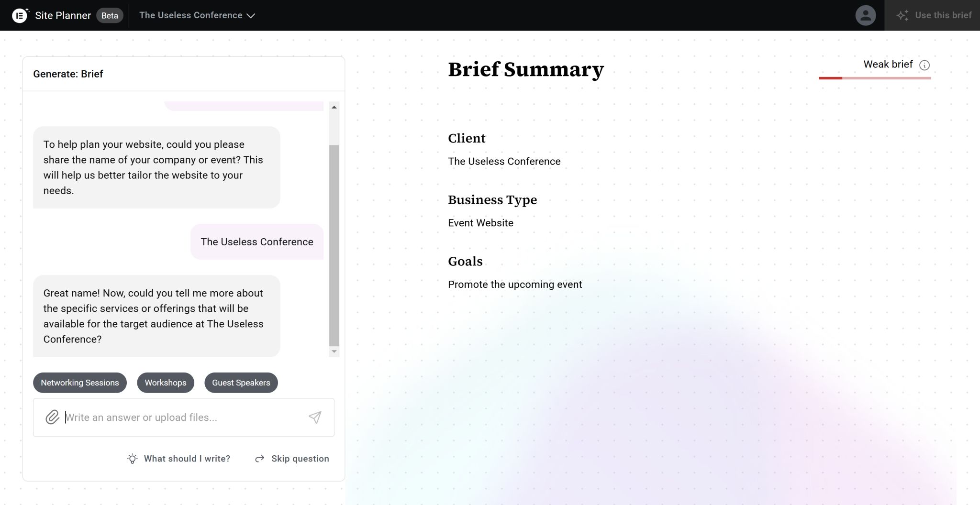The height and width of the screenshot is (505, 980).
Task: Click the lightbulb suggestion icon
Action: pyautogui.click(x=133, y=459)
